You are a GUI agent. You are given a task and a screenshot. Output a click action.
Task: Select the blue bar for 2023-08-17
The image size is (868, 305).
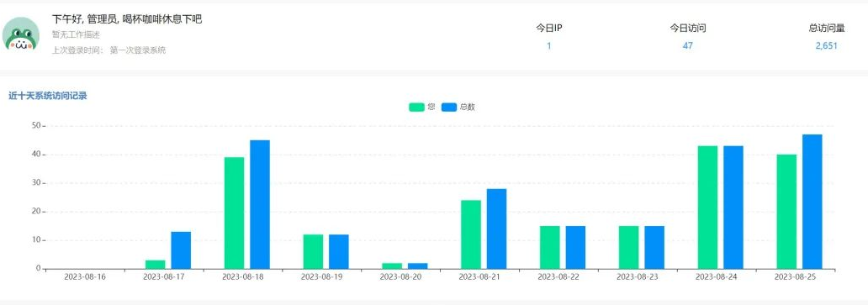click(x=181, y=250)
